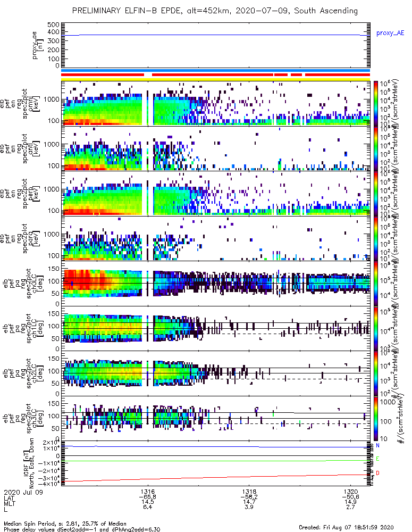Click the L value "6.4"

(147, 507)
